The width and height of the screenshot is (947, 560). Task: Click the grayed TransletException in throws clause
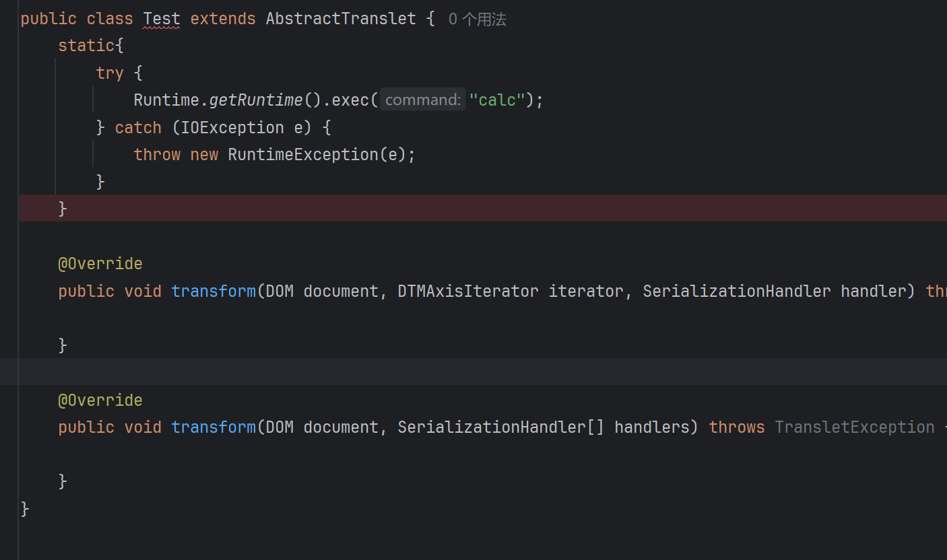(854, 427)
